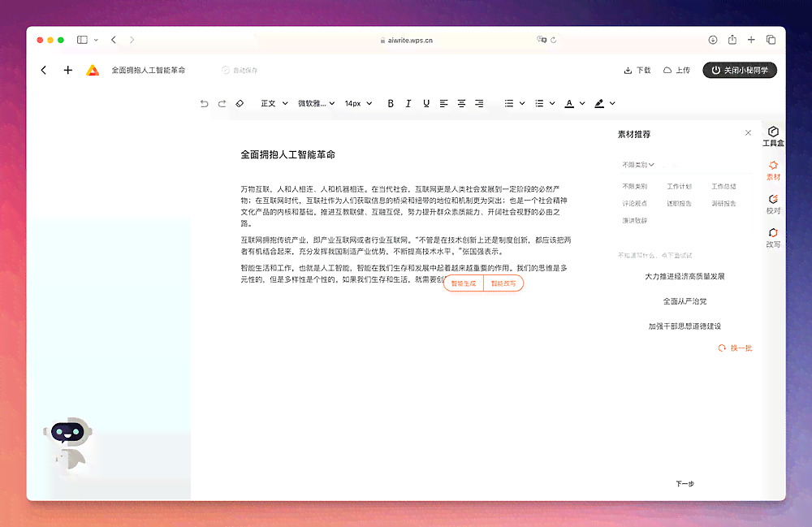Clear formatting with the eraser icon
Viewport: 812px width, 527px height.
point(240,104)
